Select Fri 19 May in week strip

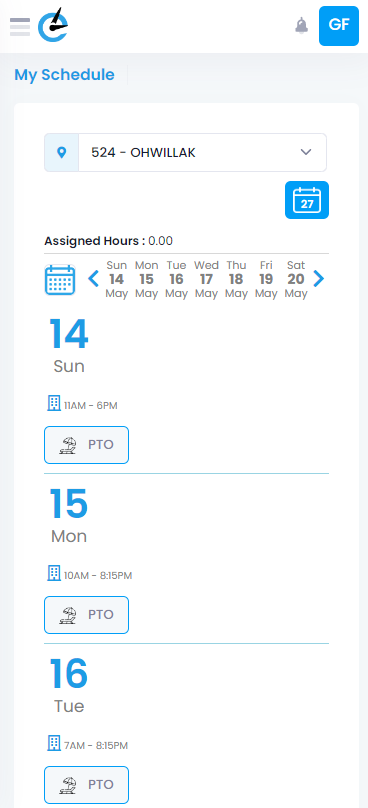(266, 279)
